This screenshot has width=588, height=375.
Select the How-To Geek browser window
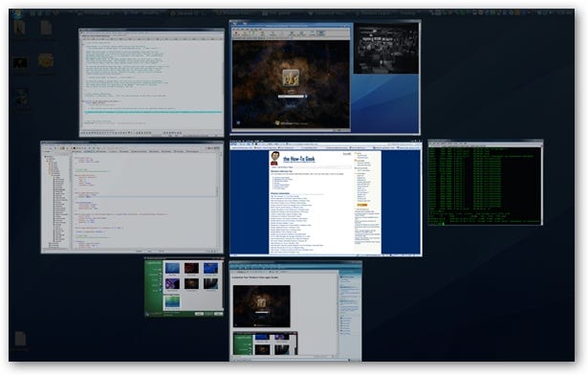point(325,199)
